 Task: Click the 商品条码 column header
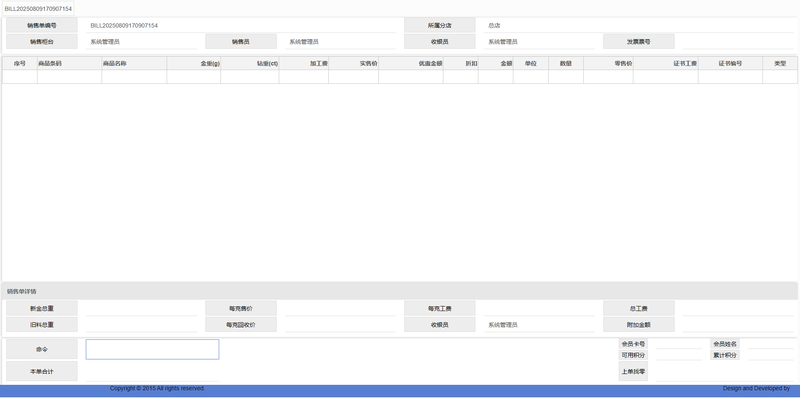click(x=69, y=63)
